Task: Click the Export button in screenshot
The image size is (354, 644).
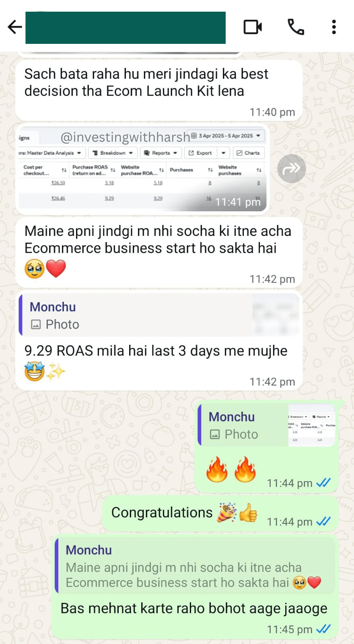Action: [x=200, y=153]
